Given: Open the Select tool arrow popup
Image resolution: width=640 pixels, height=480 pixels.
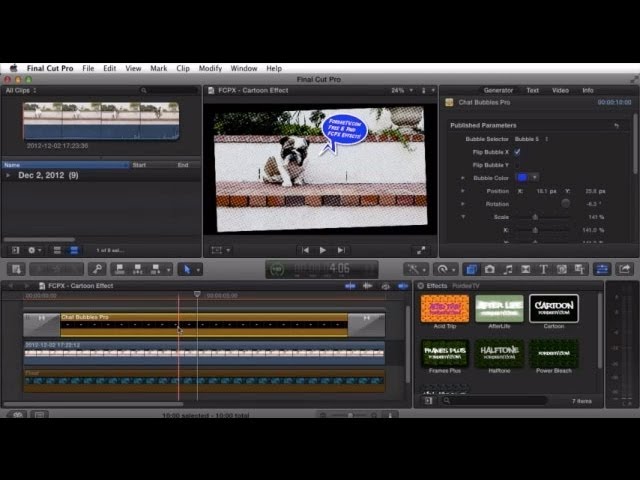Looking at the screenshot, I should click(190, 269).
